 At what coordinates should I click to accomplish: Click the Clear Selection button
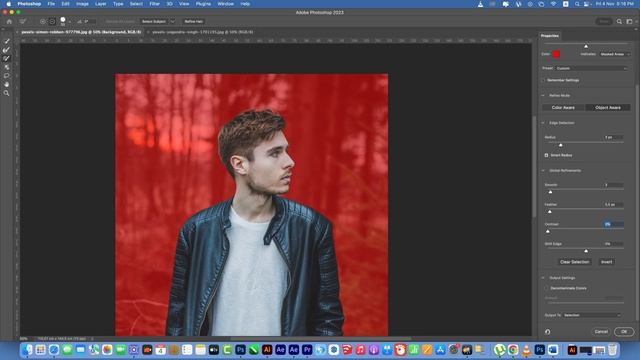pos(574,262)
